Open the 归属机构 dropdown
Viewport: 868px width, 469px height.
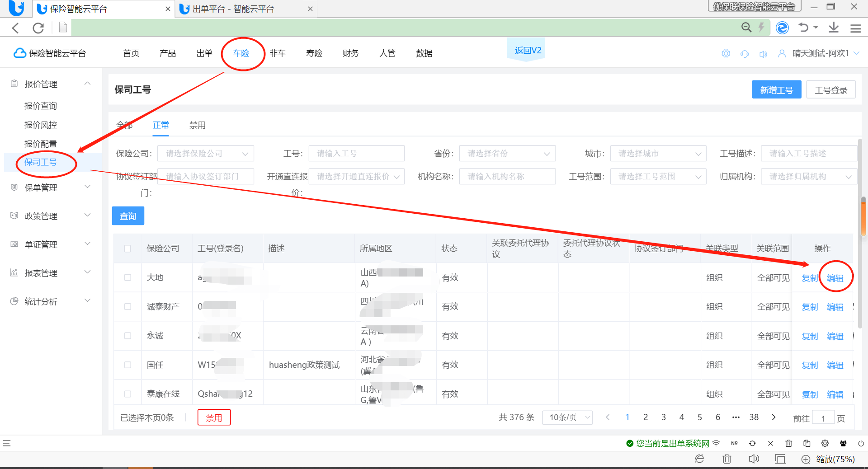pos(809,176)
